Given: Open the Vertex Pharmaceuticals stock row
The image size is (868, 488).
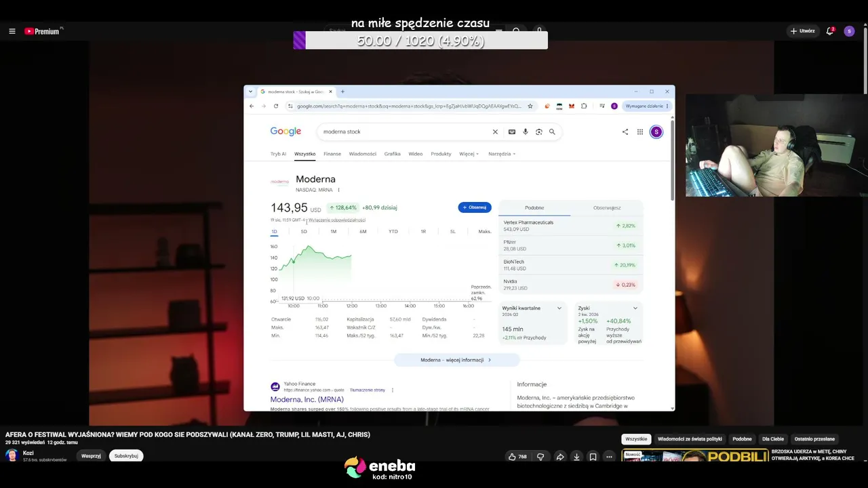Looking at the screenshot, I should pyautogui.click(x=570, y=226).
